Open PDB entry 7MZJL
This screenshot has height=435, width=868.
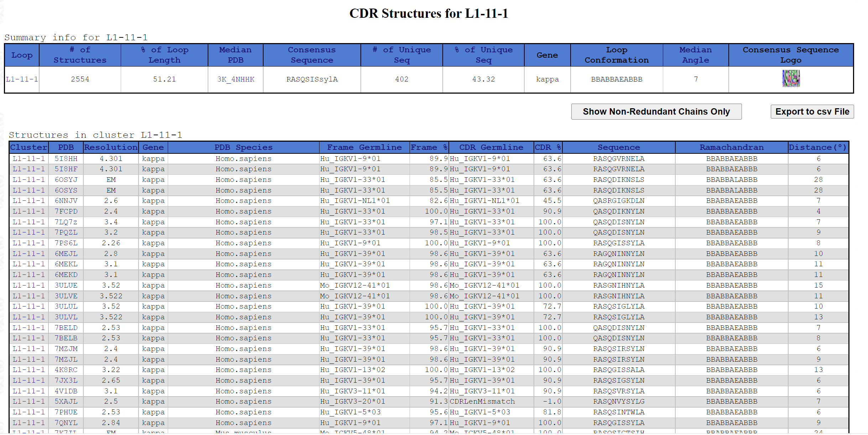point(66,360)
